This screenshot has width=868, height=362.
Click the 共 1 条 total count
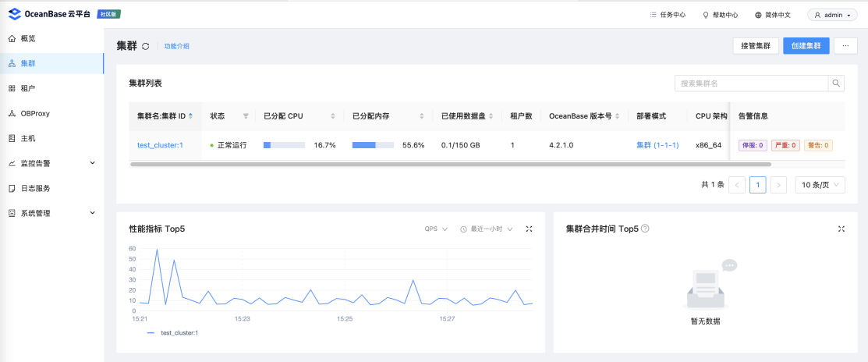click(x=713, y=185)
